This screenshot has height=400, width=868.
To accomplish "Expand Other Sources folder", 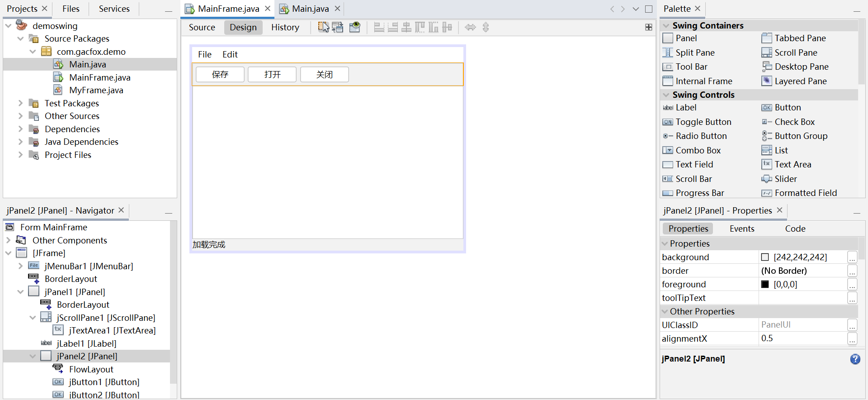I will pyautogui.click(x=20, y=116).
